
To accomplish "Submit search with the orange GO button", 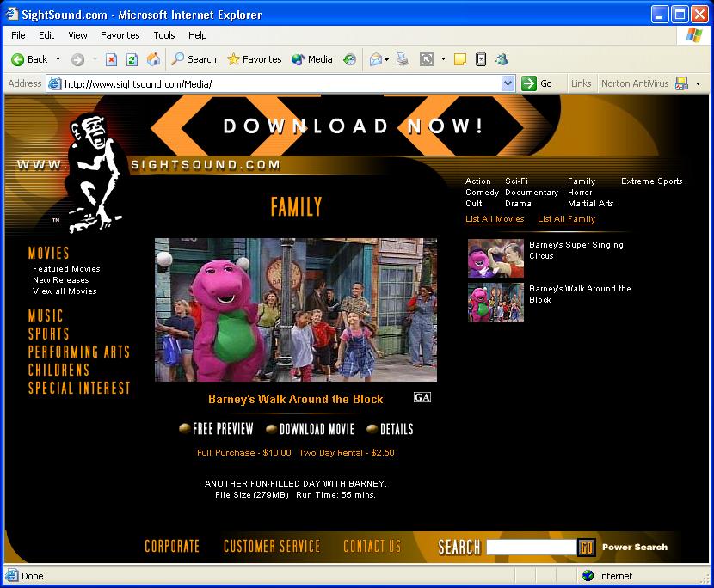I will [587, 547].
